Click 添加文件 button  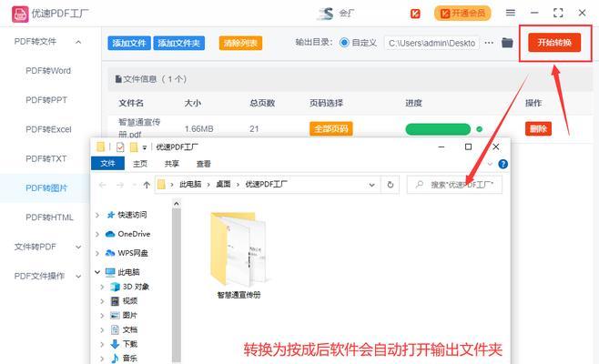129,43
